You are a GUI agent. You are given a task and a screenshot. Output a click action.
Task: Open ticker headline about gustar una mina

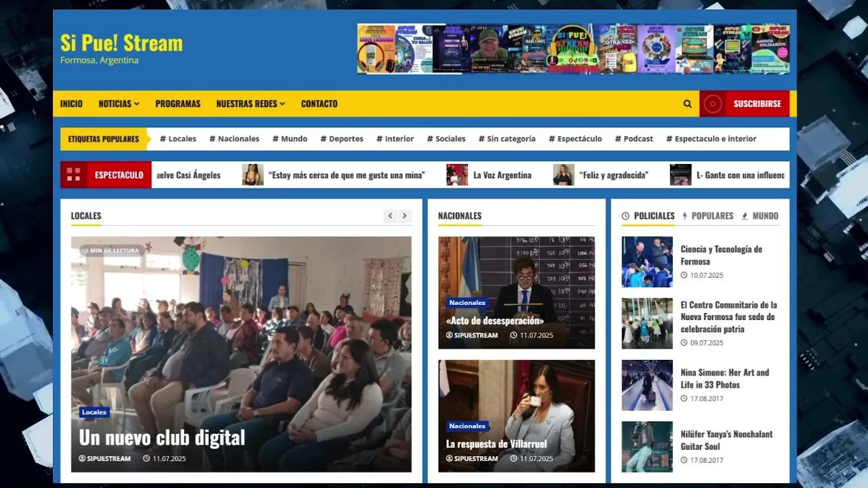(x=347, y=175)
